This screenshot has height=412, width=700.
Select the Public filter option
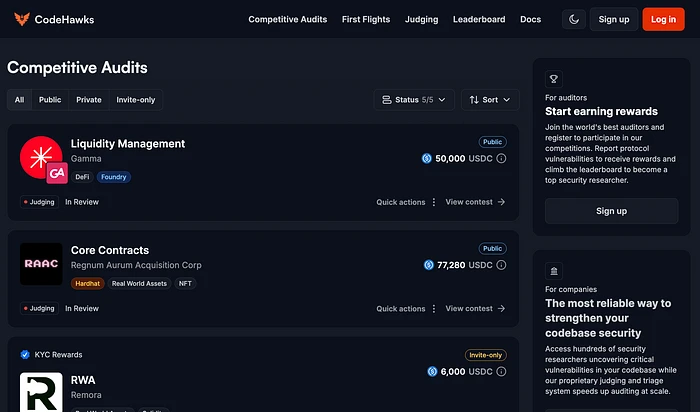[x=50, y=100]
